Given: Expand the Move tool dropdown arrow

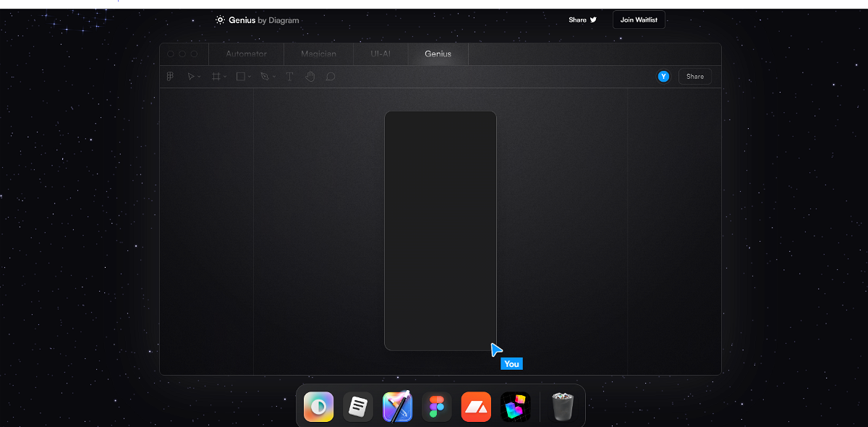Looking at the screenshot, I should [199, 77].
